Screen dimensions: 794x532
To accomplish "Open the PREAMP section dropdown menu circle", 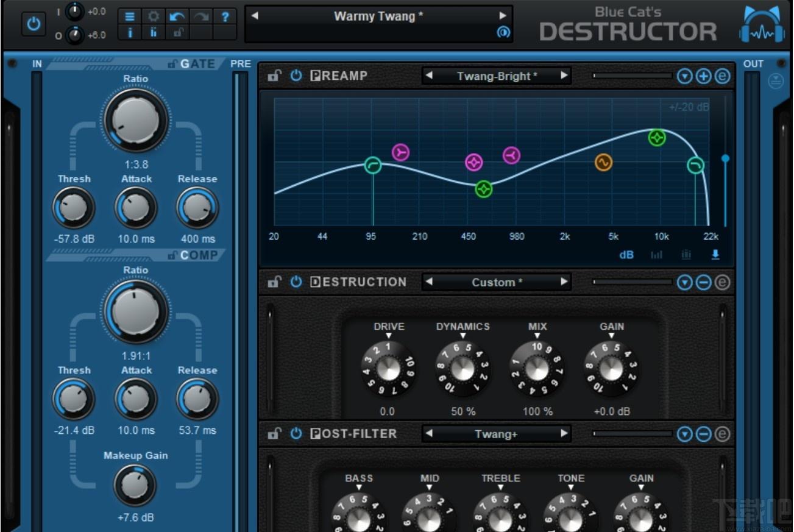I will [x=685, y=76].
